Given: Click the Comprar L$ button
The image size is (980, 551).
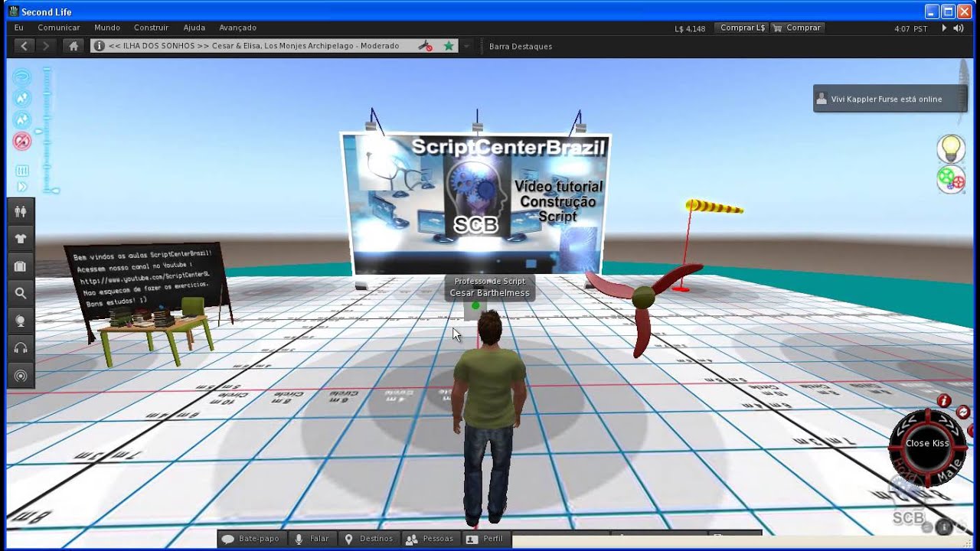Looking at the screenshot, I should tap(742, 28).
